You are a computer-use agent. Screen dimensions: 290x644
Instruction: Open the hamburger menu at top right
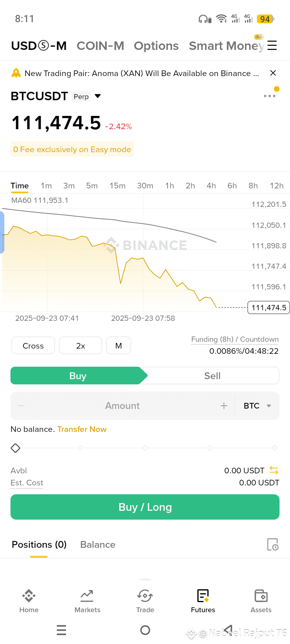coord(272,45)
